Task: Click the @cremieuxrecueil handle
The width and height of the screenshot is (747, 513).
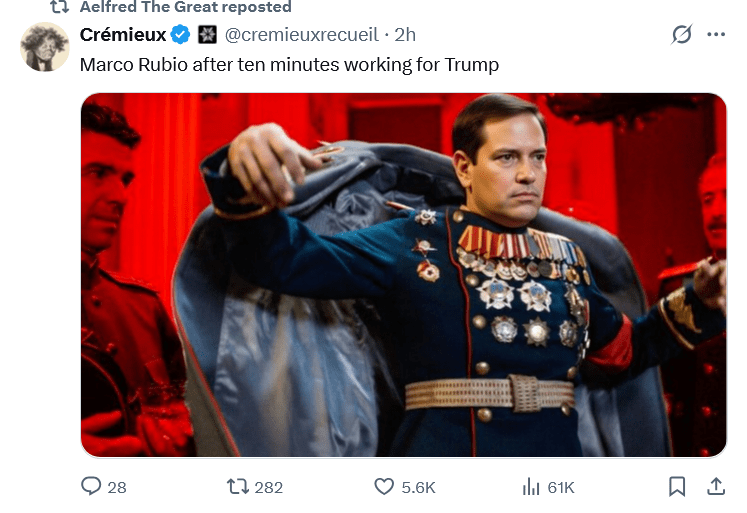Action: tap(302, 35)
